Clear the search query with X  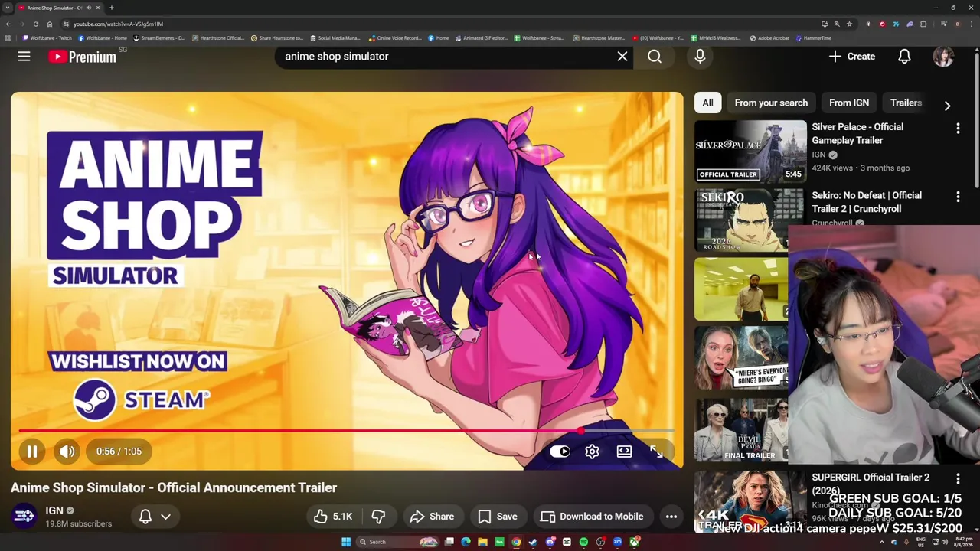coord(622,56)
